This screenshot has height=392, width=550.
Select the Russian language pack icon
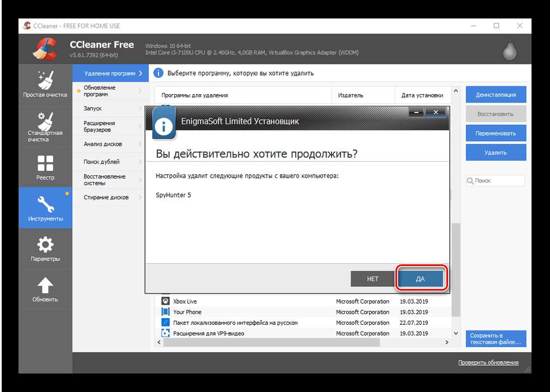tap(165, 322)
